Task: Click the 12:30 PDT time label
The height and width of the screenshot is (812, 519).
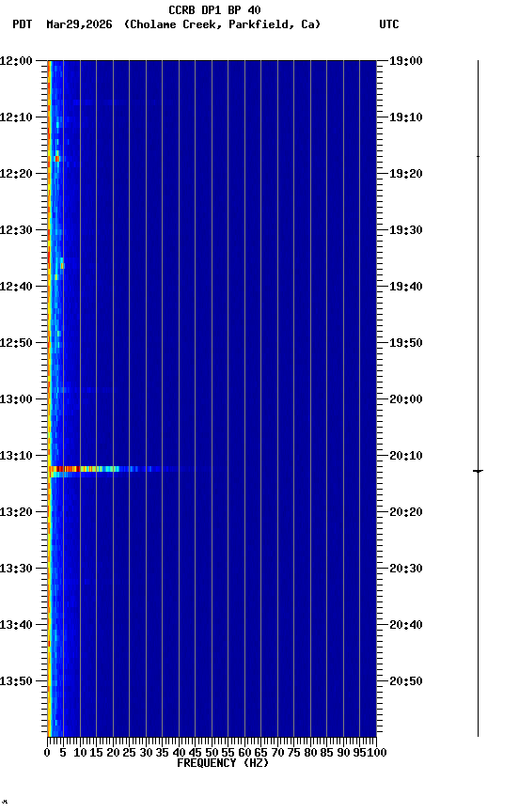Action: point(16,230)
